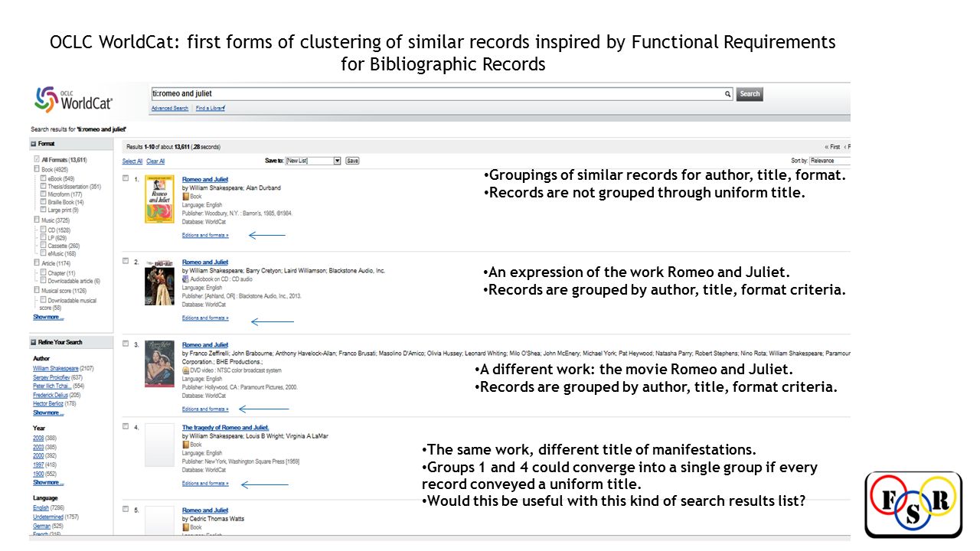Collapse the Refine Your Search panel

click(34, 342)
